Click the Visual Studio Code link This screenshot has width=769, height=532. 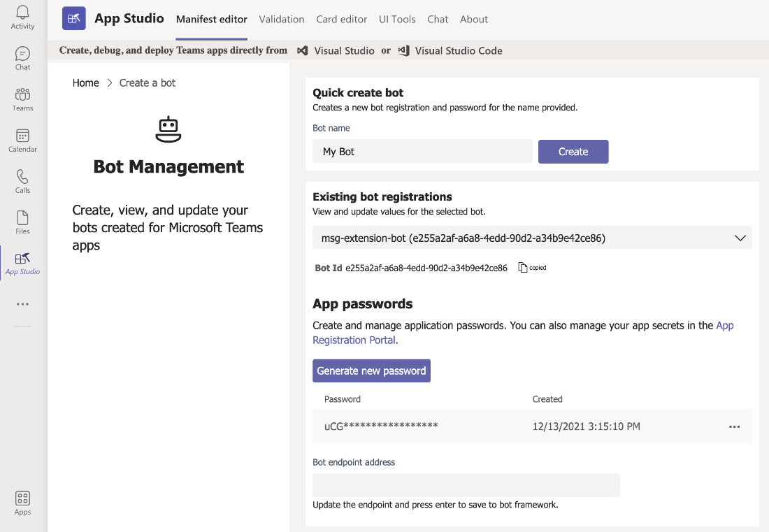pyautogui.click(x=459, y=50)
